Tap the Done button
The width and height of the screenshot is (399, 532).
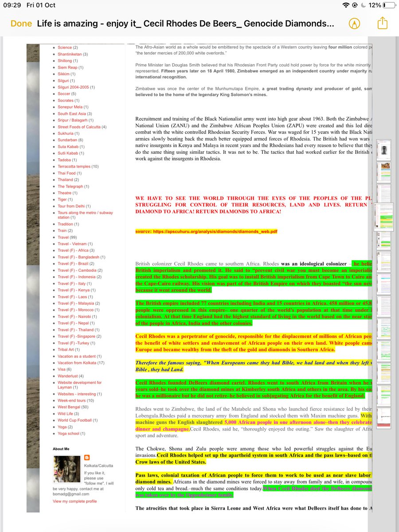21,23
